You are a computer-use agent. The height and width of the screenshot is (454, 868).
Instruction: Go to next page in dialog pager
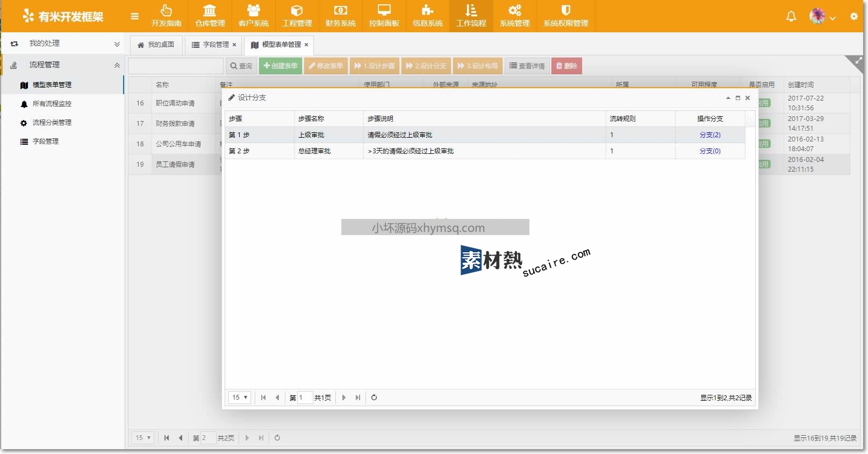point(344,398)
